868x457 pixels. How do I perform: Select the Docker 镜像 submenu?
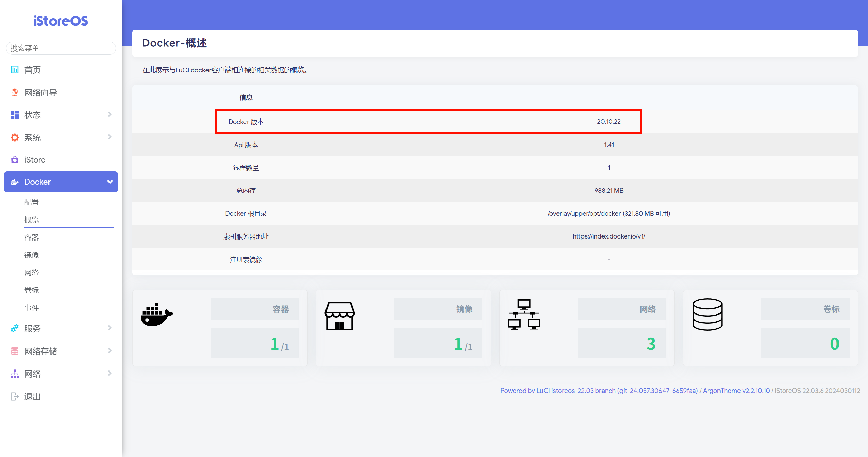pyautogui.click(x=32, y=255)
